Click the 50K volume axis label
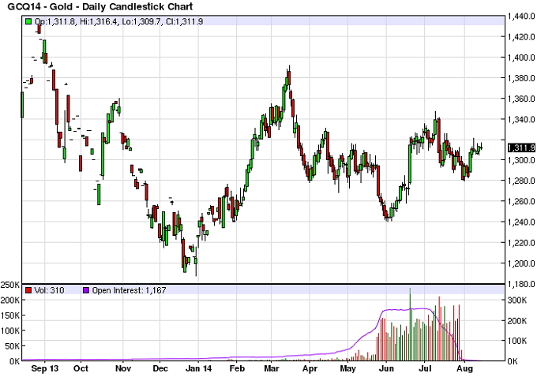537x392 pixels. 13,346
